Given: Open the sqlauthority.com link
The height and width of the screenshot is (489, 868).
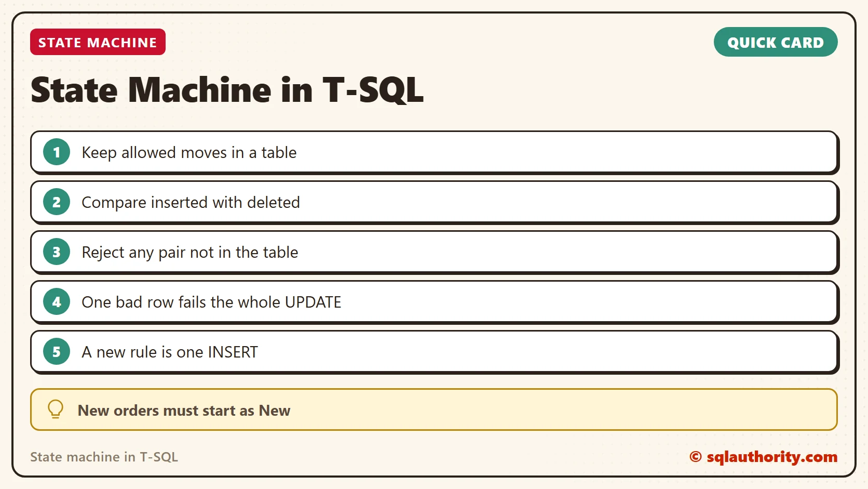Looking at the screenshot, I should coord(764,457).
